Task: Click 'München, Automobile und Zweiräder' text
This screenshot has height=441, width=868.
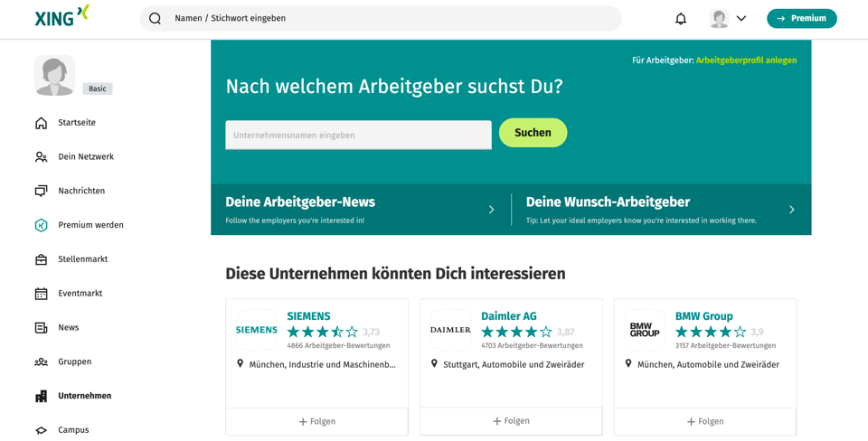Action: (x=708, y=365)
